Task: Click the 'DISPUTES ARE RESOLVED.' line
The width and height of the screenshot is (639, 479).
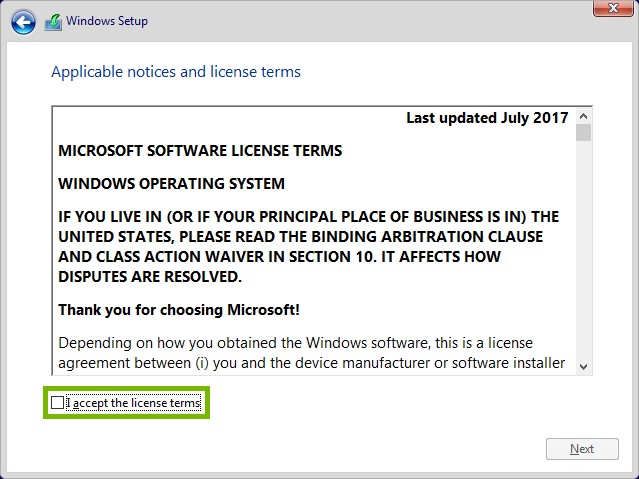Action: [150, 277]
